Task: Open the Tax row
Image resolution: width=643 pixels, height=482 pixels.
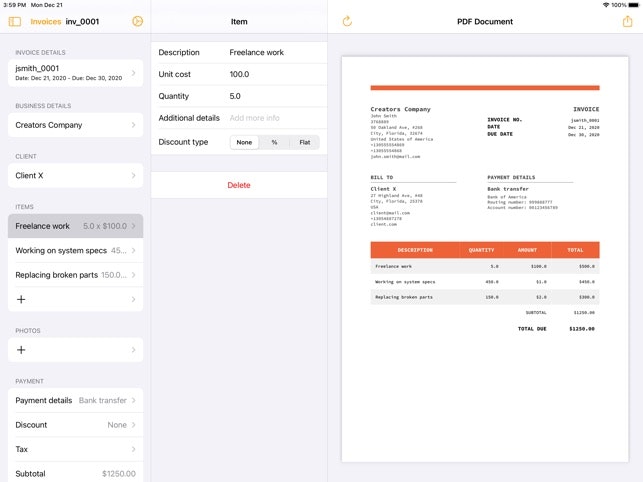Action: [75, 449]
